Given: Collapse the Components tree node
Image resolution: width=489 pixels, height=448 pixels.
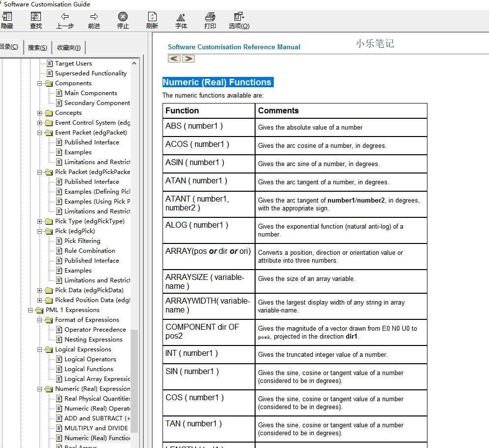Looking at the screenshot, I should click(x=39, y=83).
